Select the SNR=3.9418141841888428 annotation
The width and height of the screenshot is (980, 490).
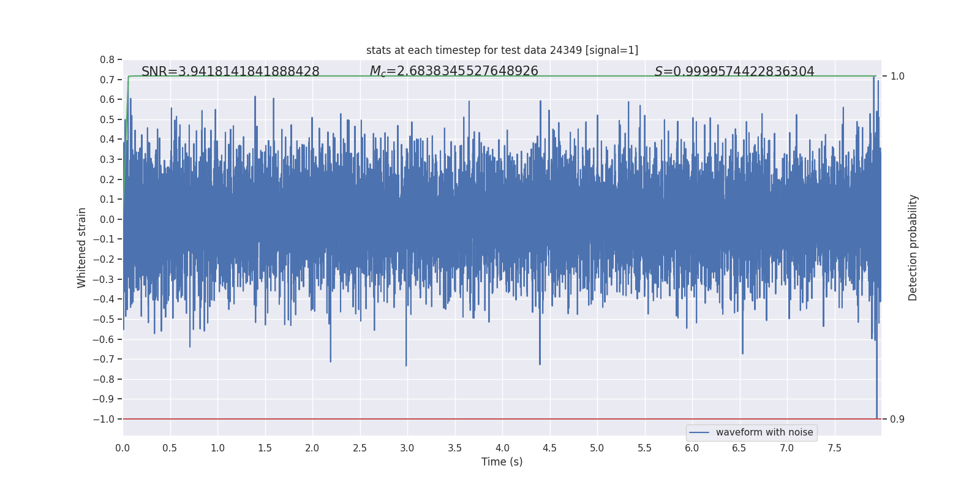coord(230,72)
